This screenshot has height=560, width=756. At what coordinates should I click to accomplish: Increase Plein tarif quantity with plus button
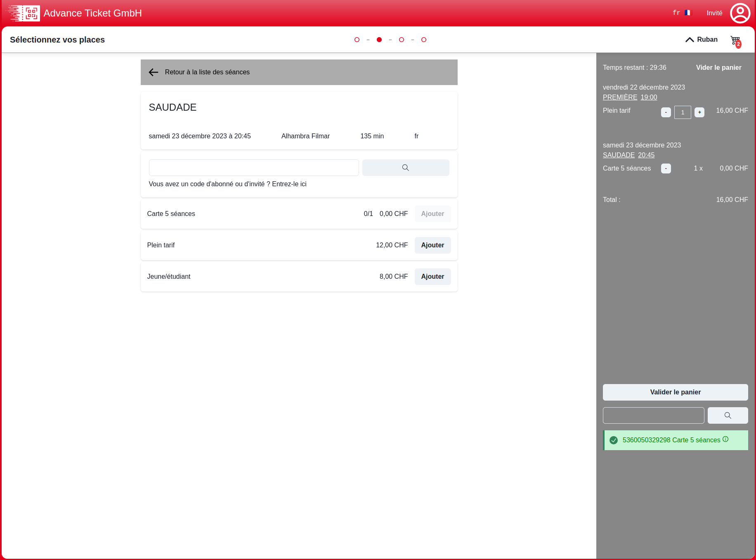(x=699, y=112)
